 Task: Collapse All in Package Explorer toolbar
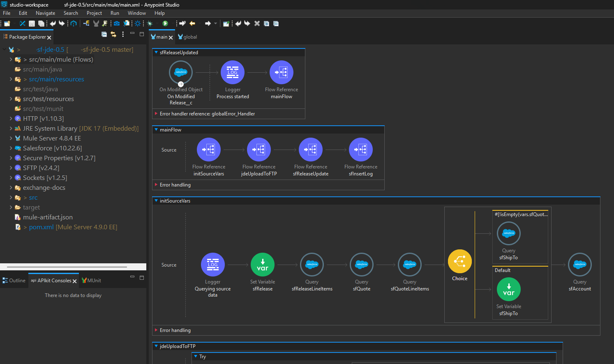(104, 34)
